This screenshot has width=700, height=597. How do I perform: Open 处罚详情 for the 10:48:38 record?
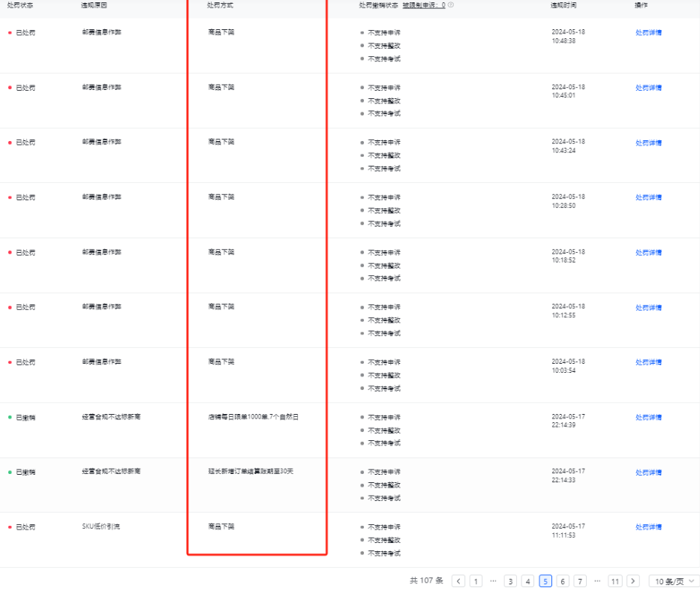[x=648, y=32]
